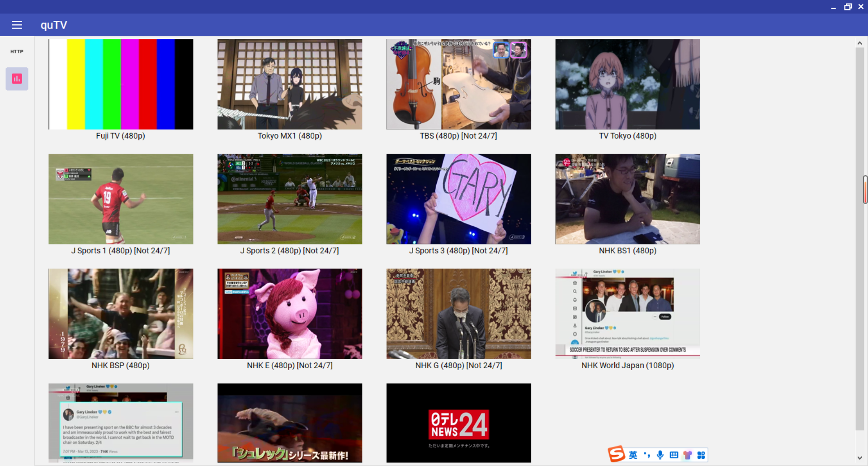Open the Gary Lineker tweet thumbnail in bottom row
Viewport: 868px width, 466px height.
pyautogui.click(x=121, y=423)
